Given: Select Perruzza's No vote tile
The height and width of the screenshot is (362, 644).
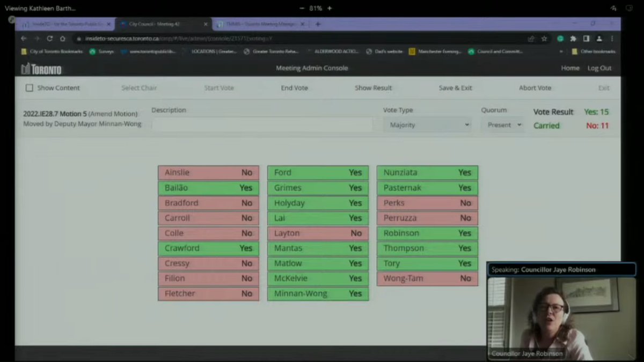Looking at the screenshot, I should [x=427, y=218].
